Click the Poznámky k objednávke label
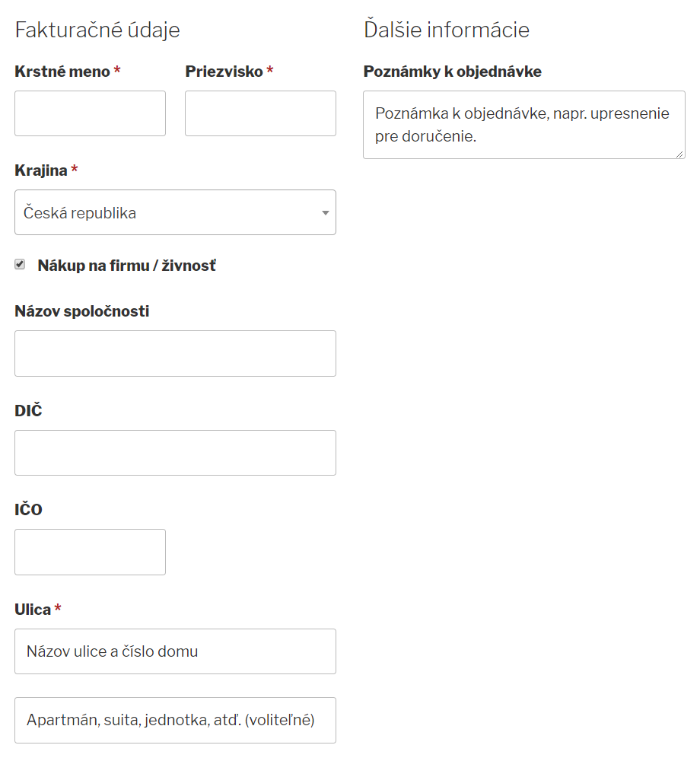 pyautogui.click(x=452, y=72)
